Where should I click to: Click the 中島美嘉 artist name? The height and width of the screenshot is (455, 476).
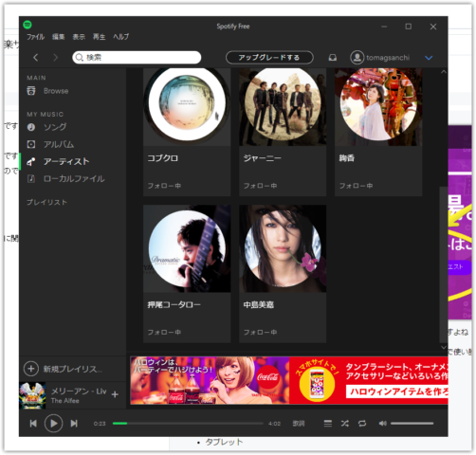[259, 304]
